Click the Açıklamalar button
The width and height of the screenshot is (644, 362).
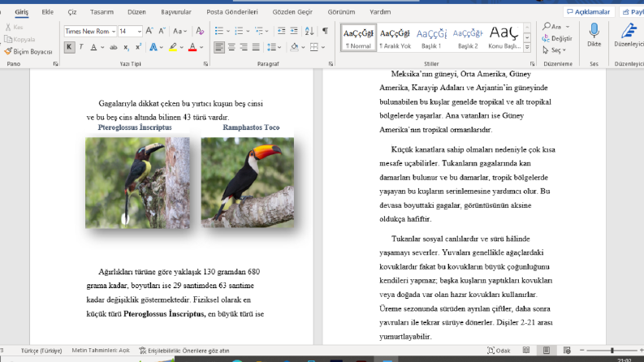pos(589,12)
